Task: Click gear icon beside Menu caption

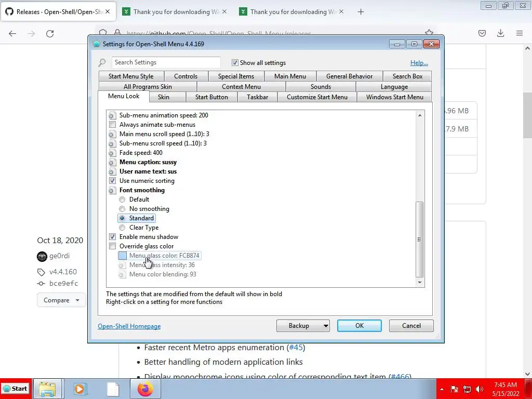Action: point(112,162)
